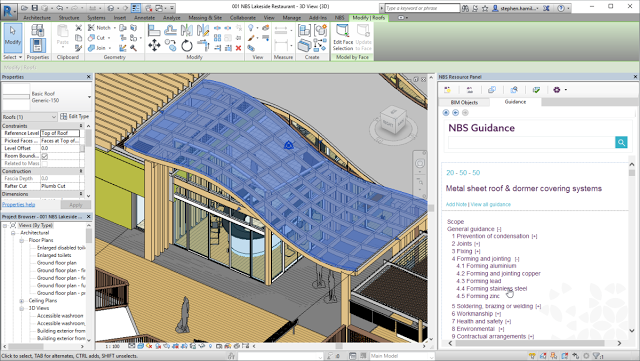Select the Align tool
Viewport: 640px width, 361px height.
(x=154, y=30)
